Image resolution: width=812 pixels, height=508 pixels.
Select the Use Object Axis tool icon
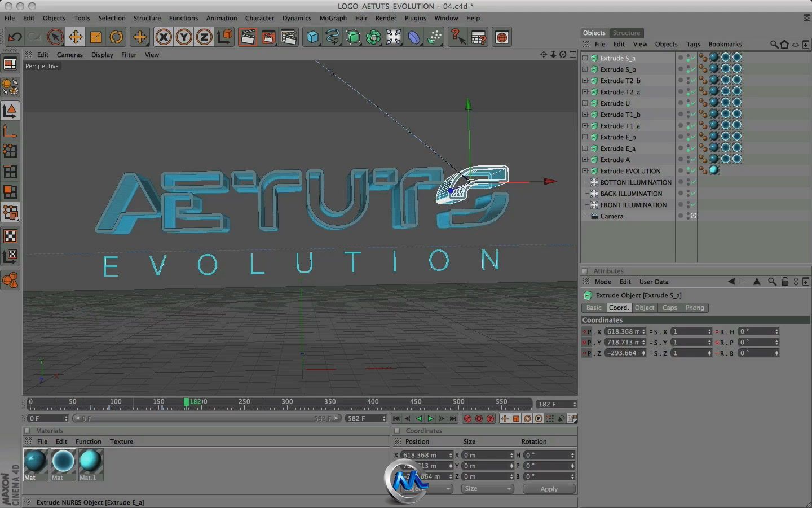(x=10, y=131)
